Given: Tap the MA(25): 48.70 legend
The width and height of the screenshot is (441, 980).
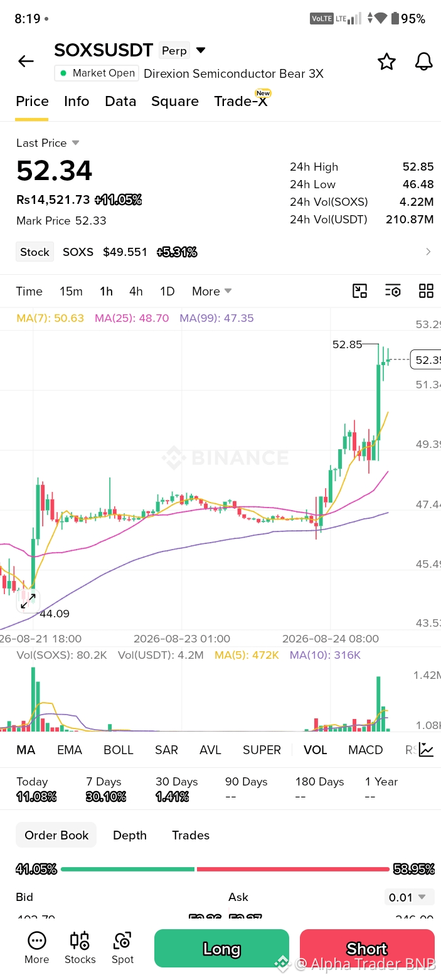Looking at the screenshot, I should pyautogui.click(x=132, y=318).
